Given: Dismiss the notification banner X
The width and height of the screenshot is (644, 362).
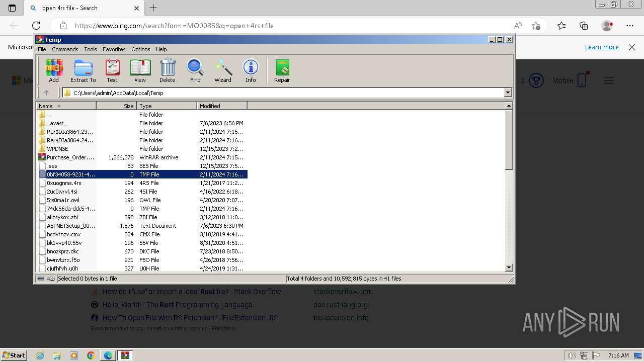Looking at the screenshot, I should [632, 47].
